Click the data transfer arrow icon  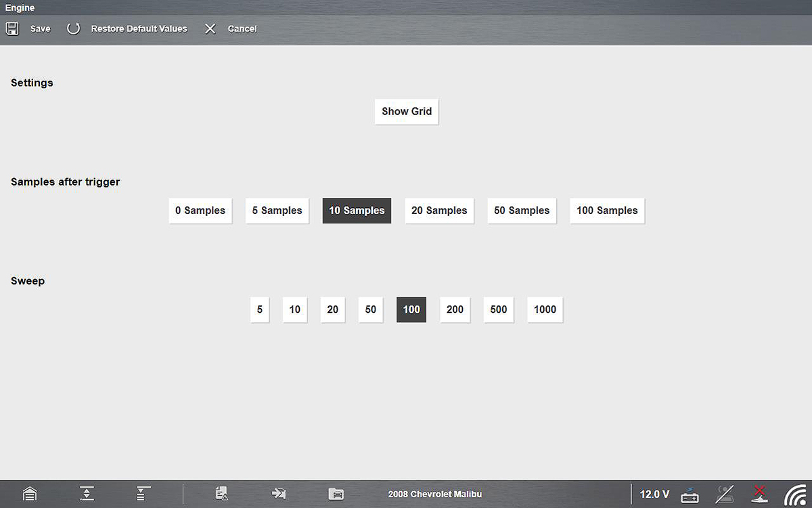pos(279,494)
